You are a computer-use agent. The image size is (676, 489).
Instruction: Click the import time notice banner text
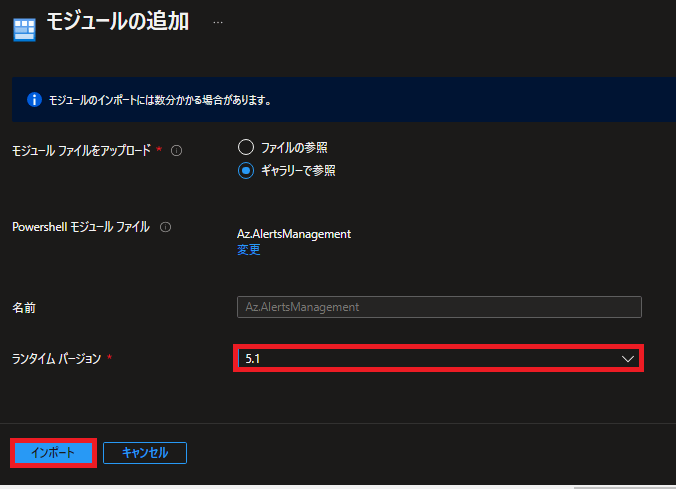[160, 100]
